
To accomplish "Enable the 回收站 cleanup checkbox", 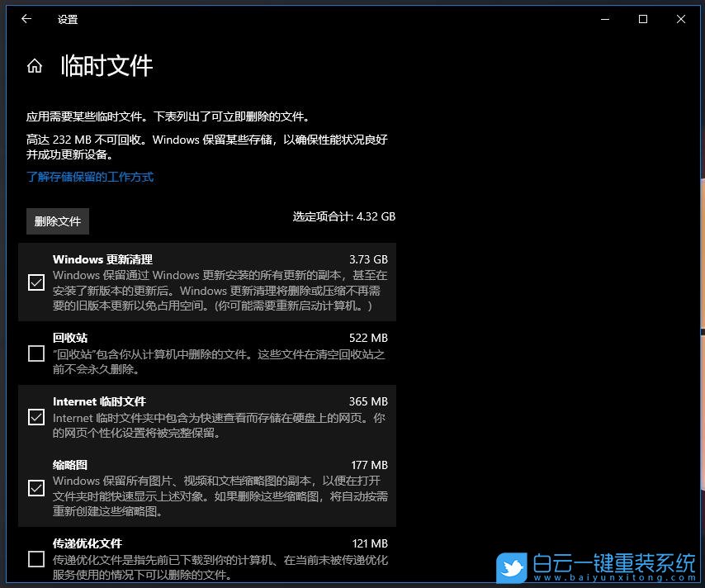I will pyautogui.click(x=36, y=353).
